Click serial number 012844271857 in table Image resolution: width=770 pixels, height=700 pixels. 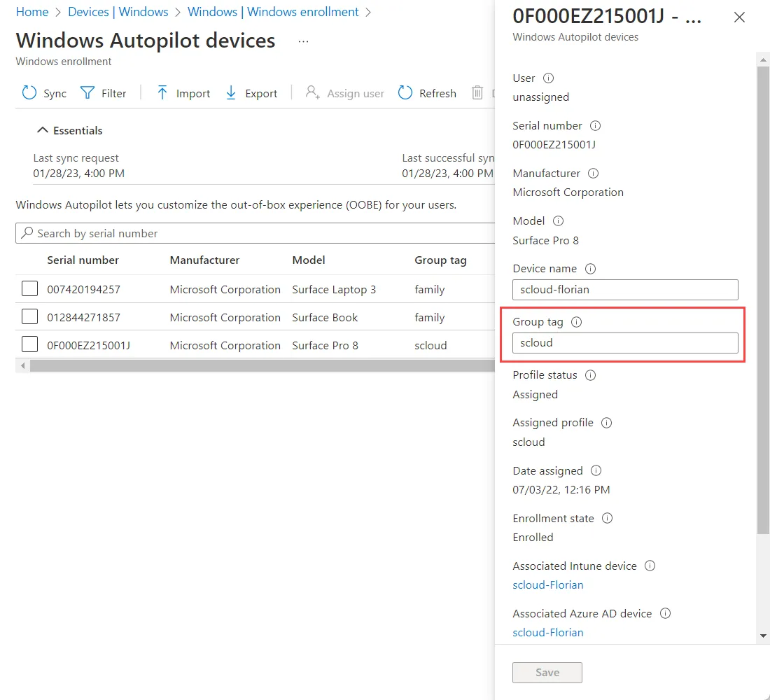point(83,317)
